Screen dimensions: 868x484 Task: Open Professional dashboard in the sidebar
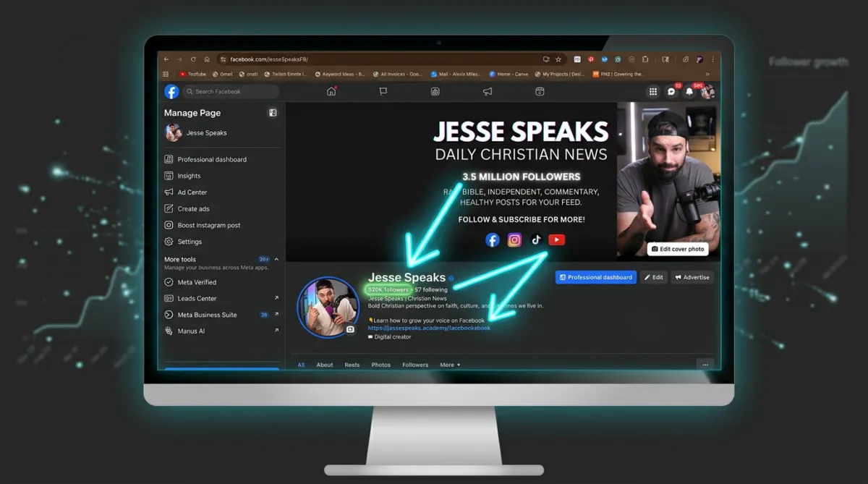click(x=221, y=159)
